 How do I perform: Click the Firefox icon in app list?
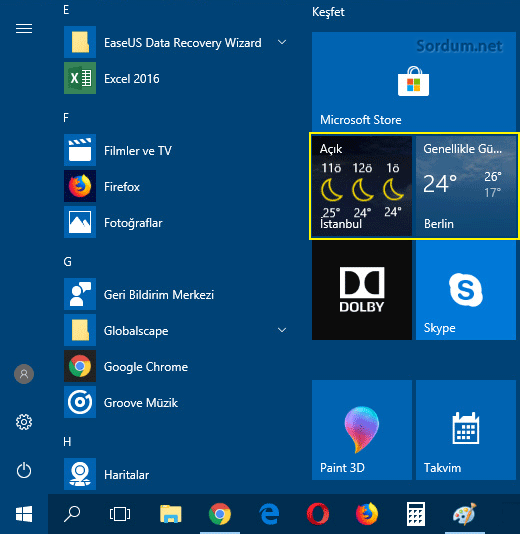click(x=80, y=186)
